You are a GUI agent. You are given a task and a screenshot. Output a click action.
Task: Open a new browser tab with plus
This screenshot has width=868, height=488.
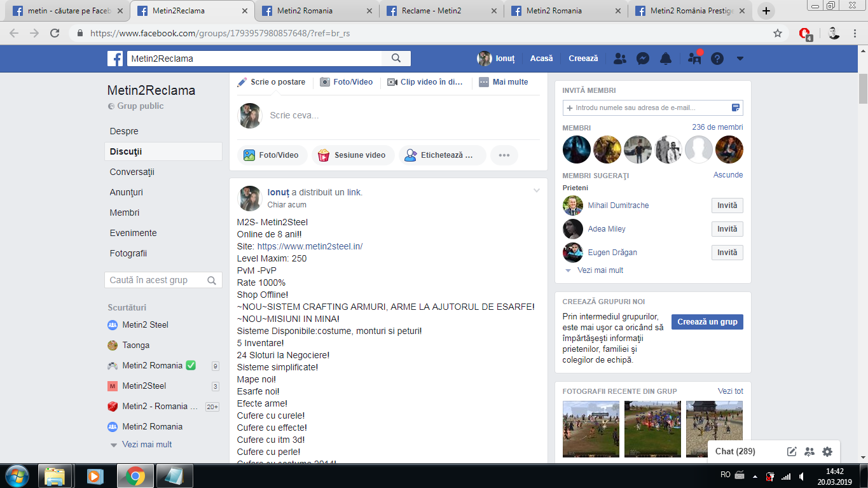[767, 11]
